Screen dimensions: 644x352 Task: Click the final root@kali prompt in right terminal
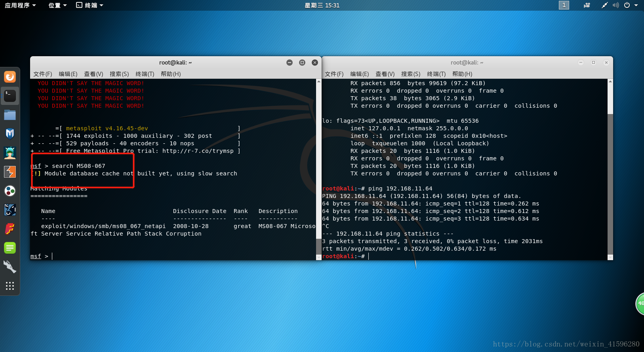tap(343, 256)
